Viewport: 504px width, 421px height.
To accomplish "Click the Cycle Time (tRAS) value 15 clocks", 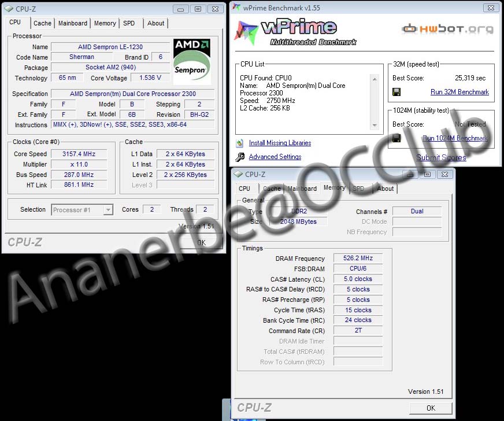I will (358, 310).
